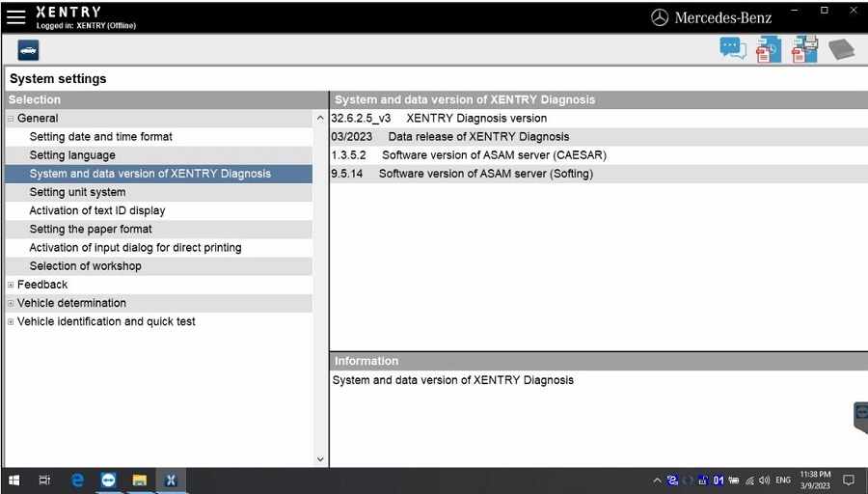The image size is (868, 494).
Task: Click the 'System settings' page title
Action: point(58,79)
